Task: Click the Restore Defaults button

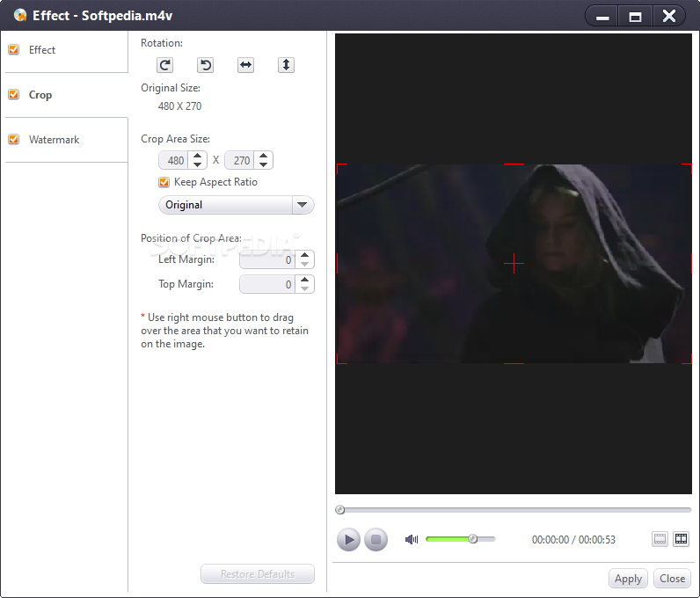Action: [x=258, y=574]
